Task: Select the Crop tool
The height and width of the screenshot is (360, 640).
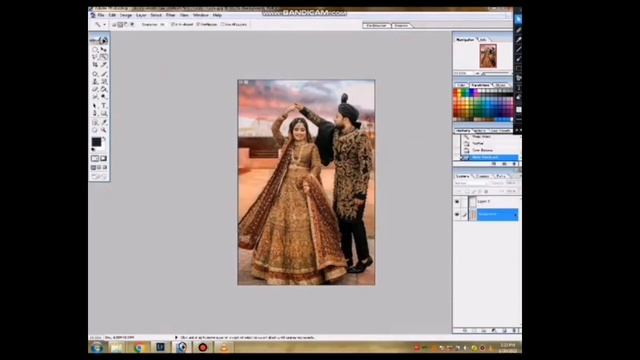Action: [95, 64]
